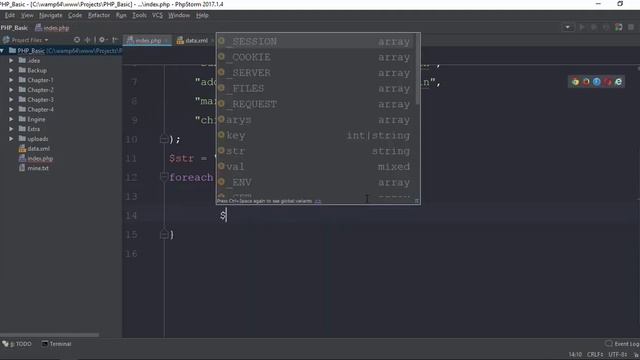Expand the .idea folder
The width and height of the screenshot is (640, 360).
[11, 60]
